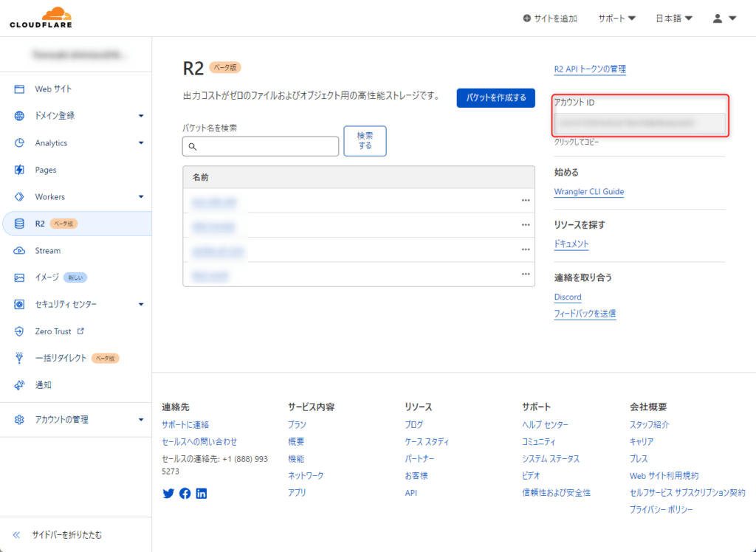Click サイドバーを折りたたむ text
756x552 pixels.
(67, 534)
